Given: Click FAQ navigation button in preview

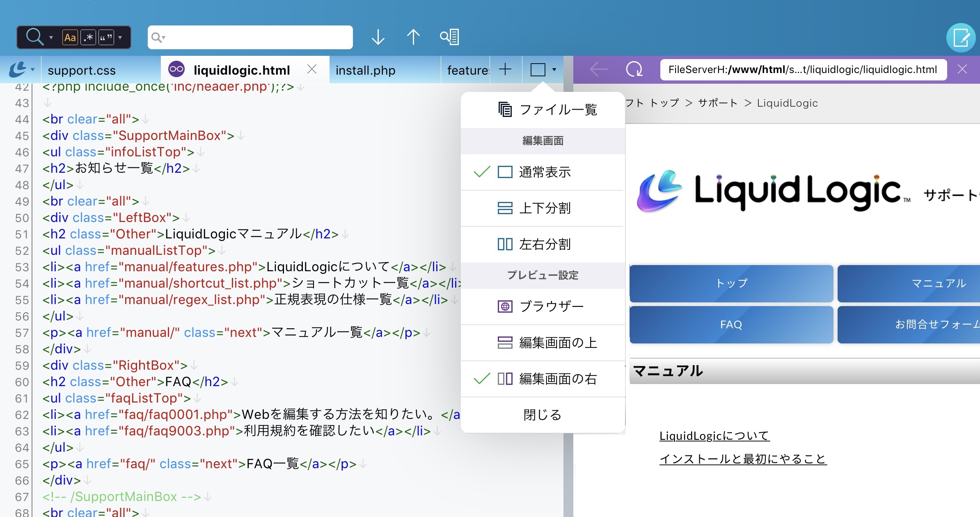Looking at the screenshot, I should pyautogui.click(x=731, y=325).
